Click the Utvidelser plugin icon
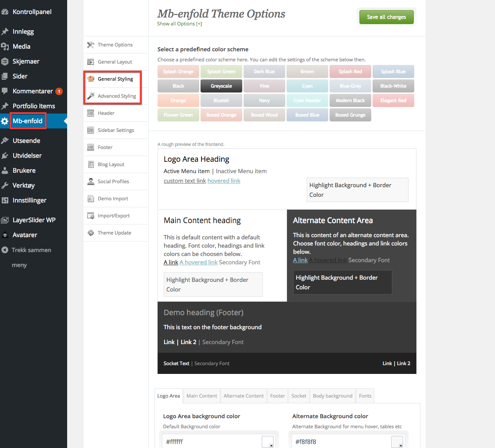 pyautogui.click(x=5, y=156)
